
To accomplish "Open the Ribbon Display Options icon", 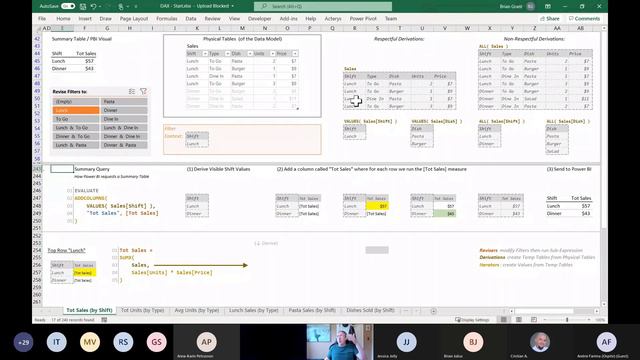I will (x=548, y=6).
